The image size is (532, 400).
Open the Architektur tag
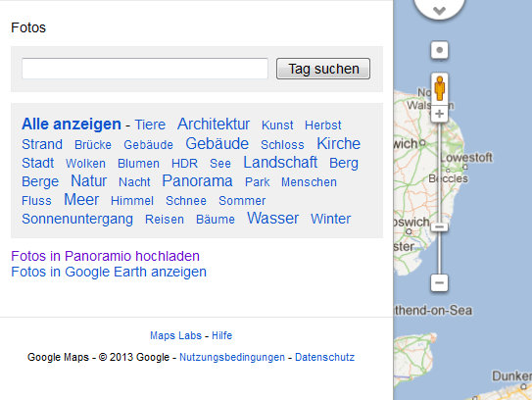214,124
